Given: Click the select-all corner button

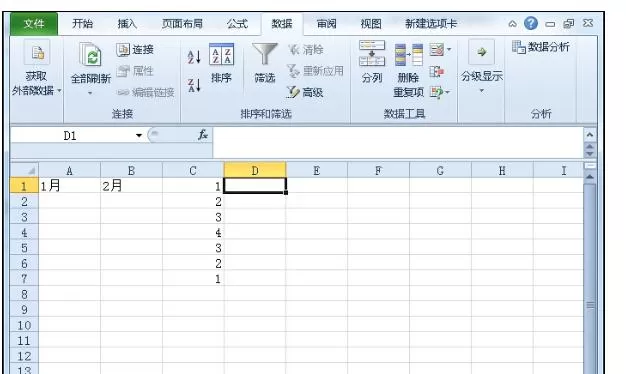Looking at the screenshot, I should point(24,170).
